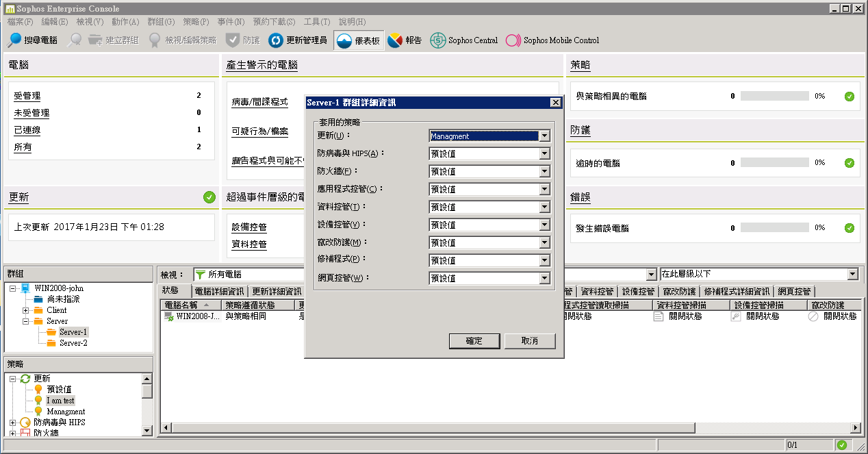Switch to the 竄改防護 tab
Viewport: 868px width, 454px height.
coord(680,292)
